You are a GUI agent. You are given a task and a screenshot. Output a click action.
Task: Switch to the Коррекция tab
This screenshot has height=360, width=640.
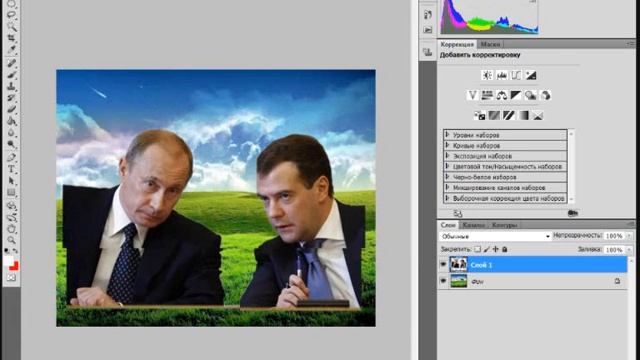click(457, 44)
